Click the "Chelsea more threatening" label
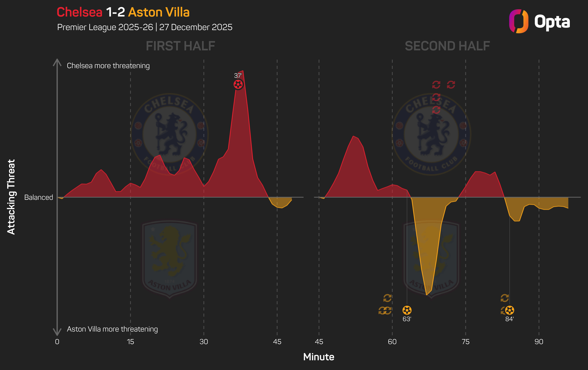588x370 pixels. point(108,66)
